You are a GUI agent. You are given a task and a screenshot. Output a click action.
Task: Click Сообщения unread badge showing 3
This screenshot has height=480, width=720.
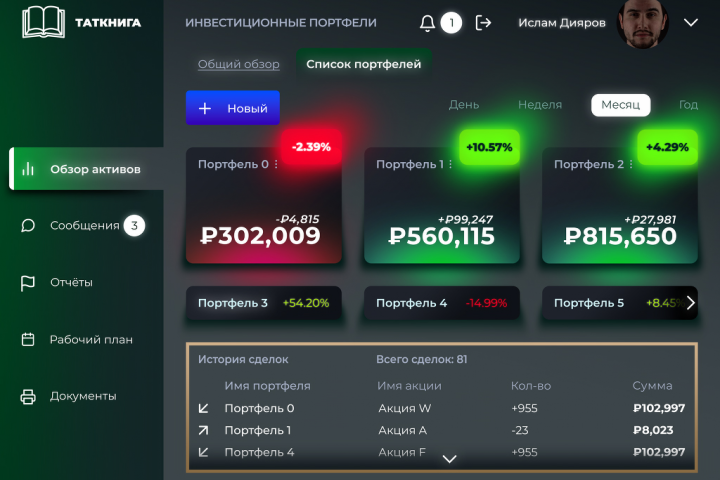(134, 226)
